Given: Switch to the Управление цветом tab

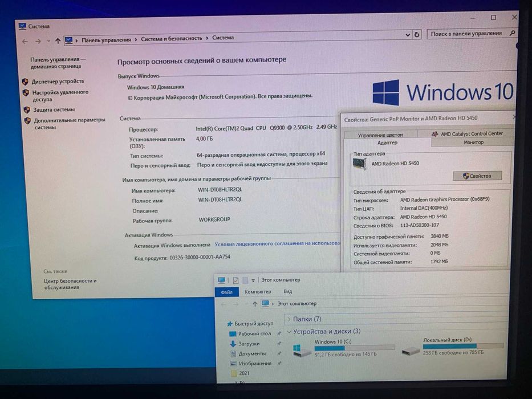Looking at the screenshot, I should pos(380,135).
